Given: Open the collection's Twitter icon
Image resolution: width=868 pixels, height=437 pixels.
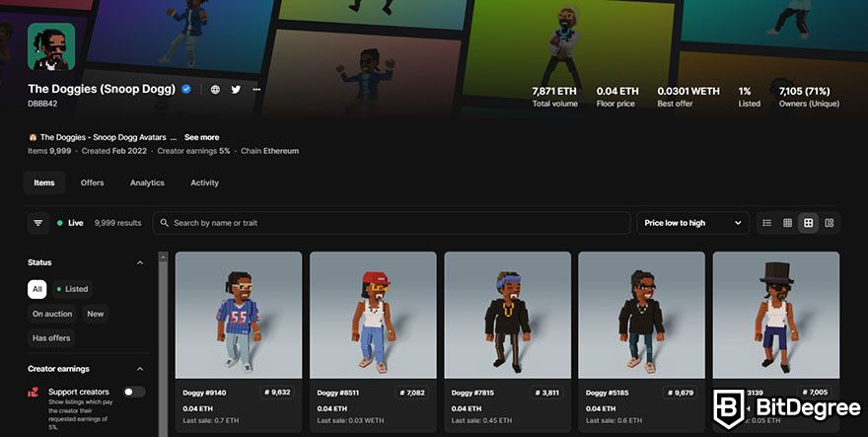Looking at the screenshot, I should click(236, 89).
